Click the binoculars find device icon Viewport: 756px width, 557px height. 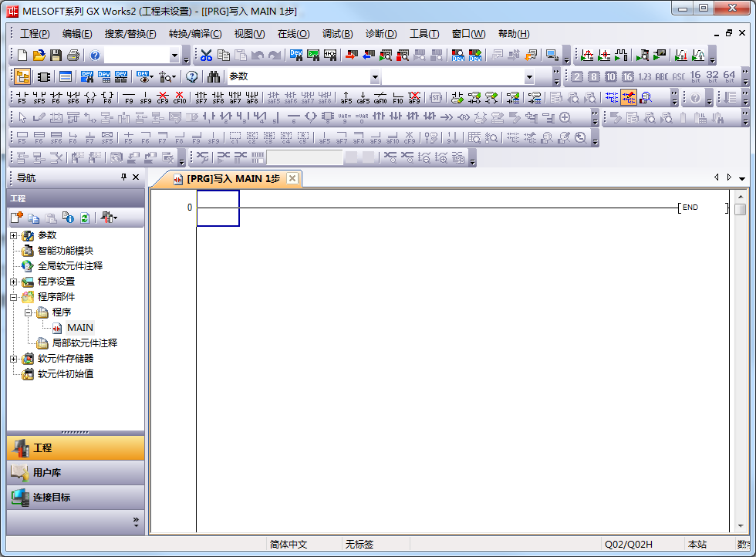pos(214,77)
